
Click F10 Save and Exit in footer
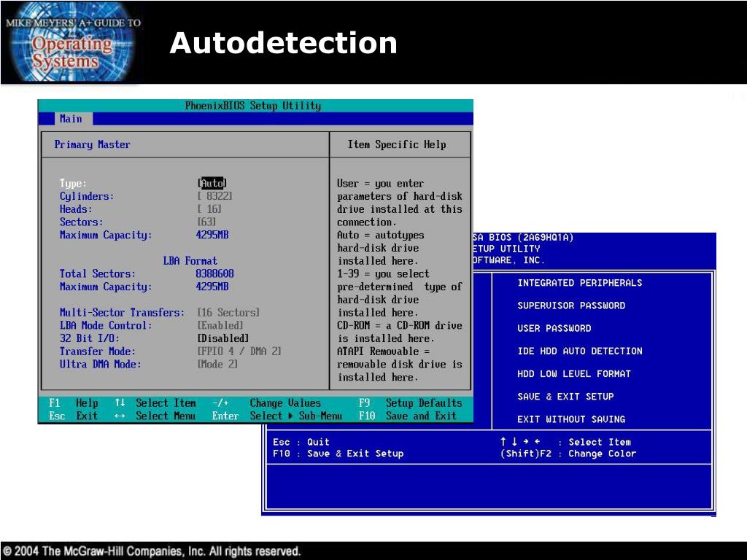point(408,416)
